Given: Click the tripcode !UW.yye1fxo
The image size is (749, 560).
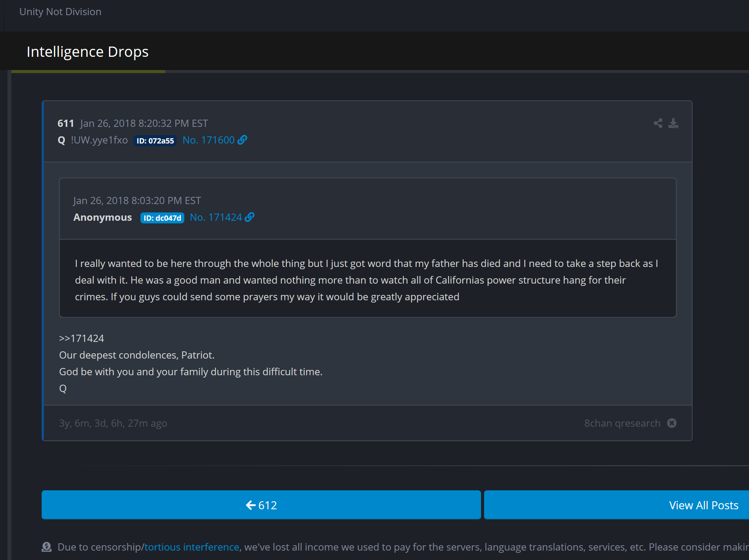Looking at the screenshot, I should [100, 140].
